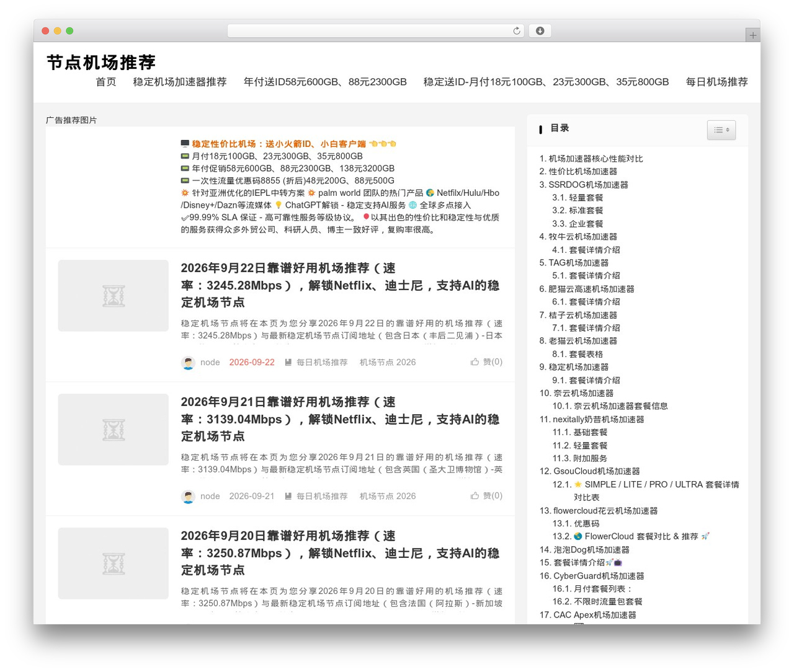Open the 稳定机场加速器推荐 menu item
Screen dimensions: 794x672
180,82
